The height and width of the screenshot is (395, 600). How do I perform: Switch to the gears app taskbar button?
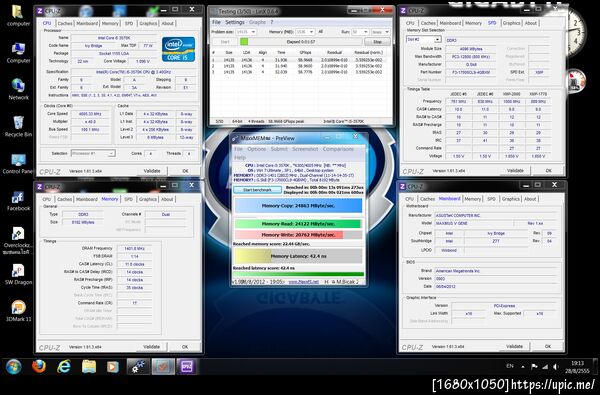click(138, 367)
